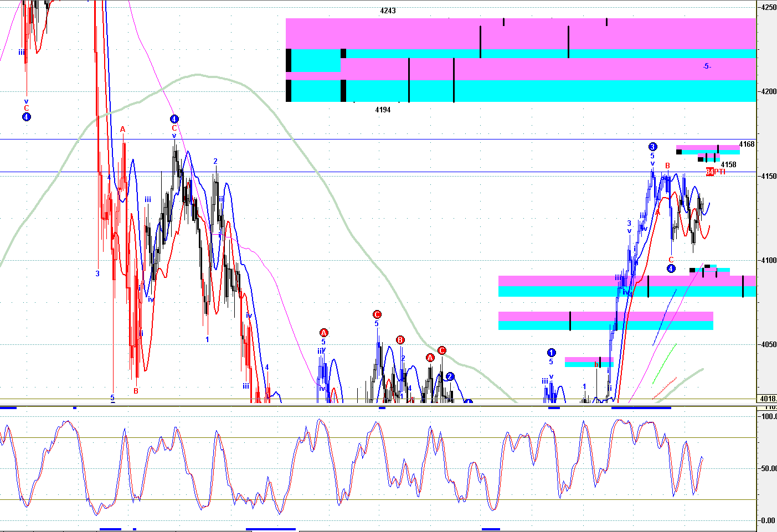Select the 50.00 oscillator scale label
The height and width of the screenshot is (532, 777).
(769, 468)
